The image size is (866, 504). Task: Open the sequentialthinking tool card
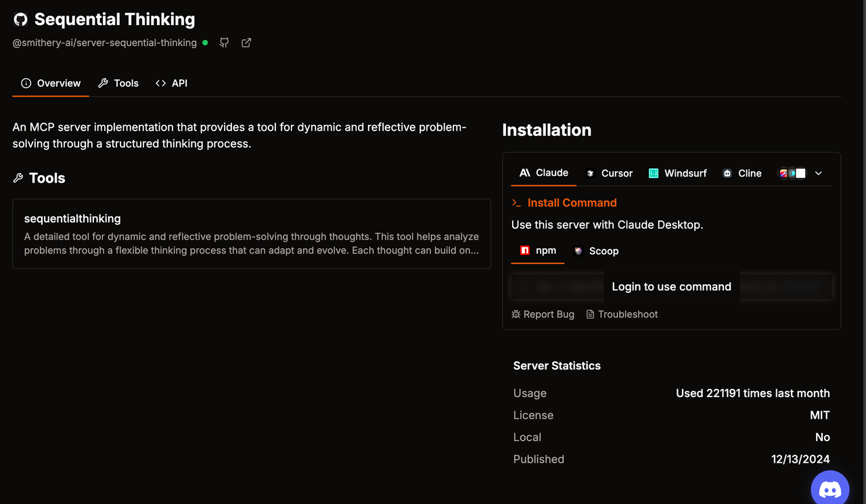click(x=252, y=234)
